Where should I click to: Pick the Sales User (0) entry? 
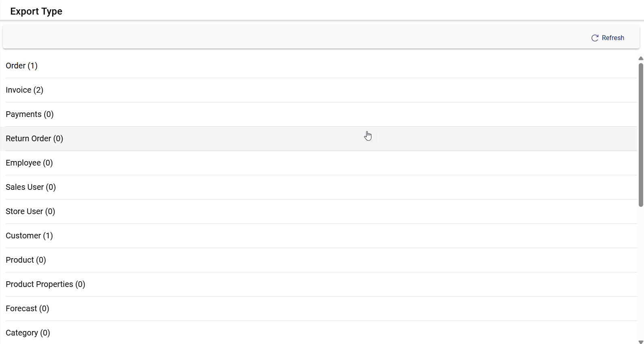tap(31, 187)
